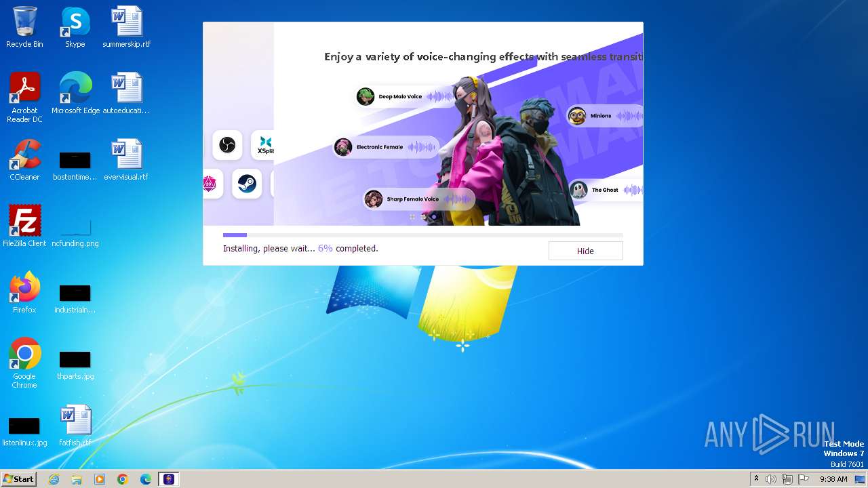This screenshot has height=488, width=868.
Task: Select the bostontime... desktop file
Action: tap(75, 166)
